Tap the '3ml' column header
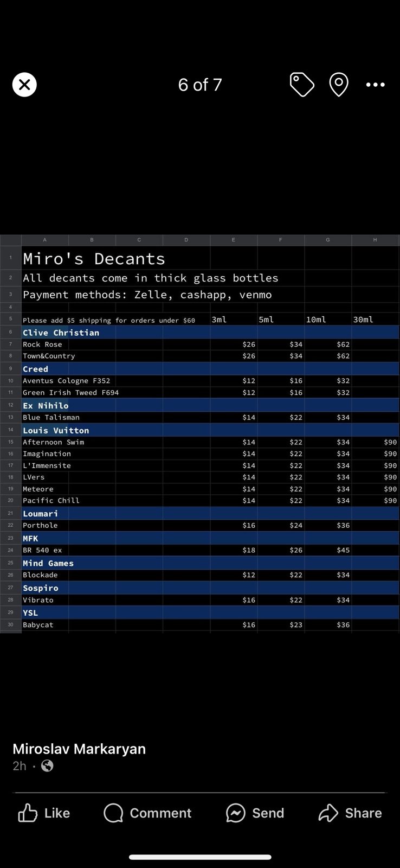 coord(219,320)
